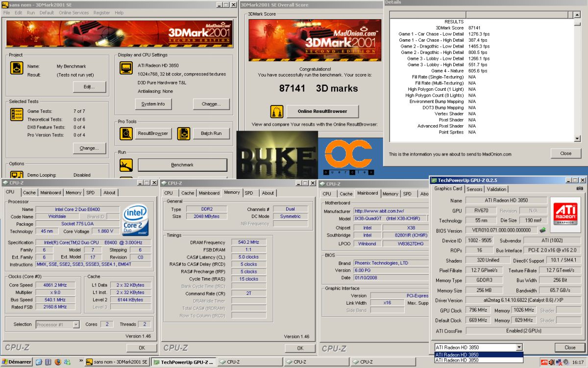This screenshot has width=588, height=368.
Task: Open the File menu in 3DMark2001
Action: point(7,13)
